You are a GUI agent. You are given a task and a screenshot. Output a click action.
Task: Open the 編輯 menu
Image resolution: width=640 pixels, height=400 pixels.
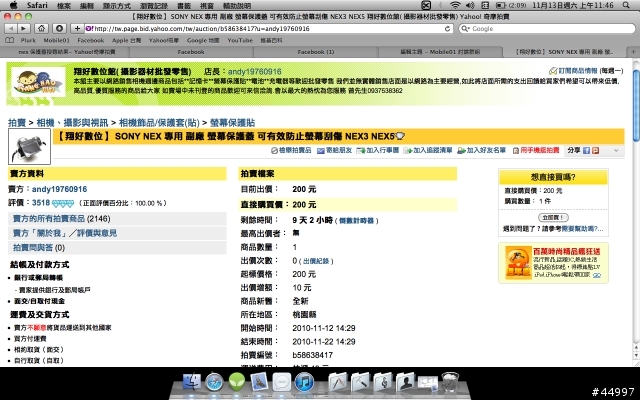(87, 5)
